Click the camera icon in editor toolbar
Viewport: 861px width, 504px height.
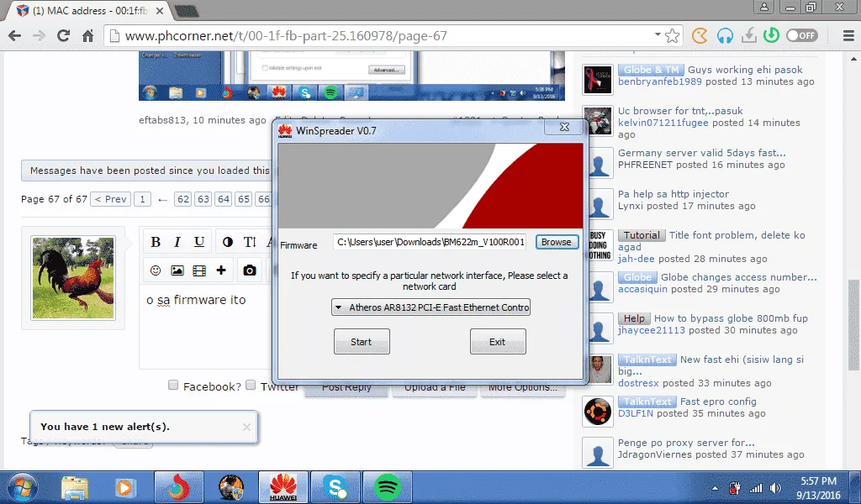click(250, 270)
